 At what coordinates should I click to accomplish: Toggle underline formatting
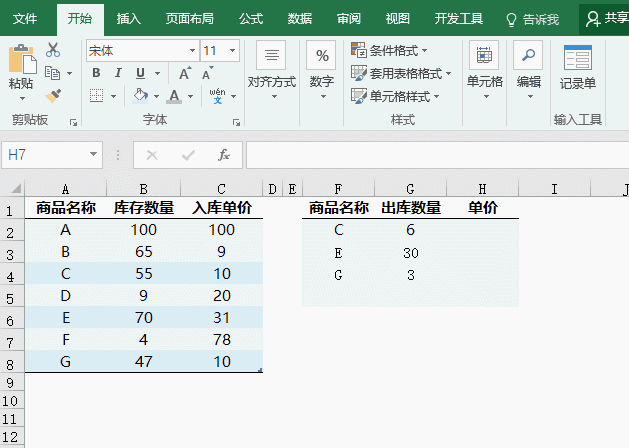coord(140,73)
